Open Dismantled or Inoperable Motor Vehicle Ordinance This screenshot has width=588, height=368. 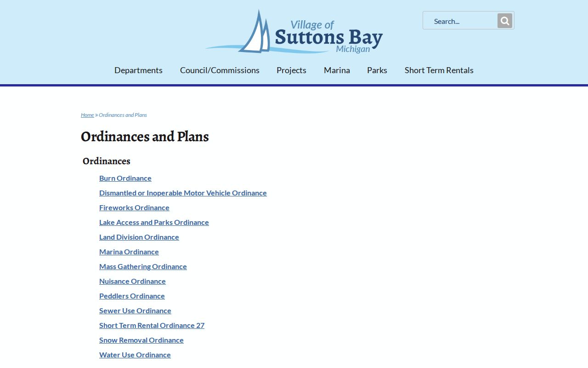[x=183, y=193]
